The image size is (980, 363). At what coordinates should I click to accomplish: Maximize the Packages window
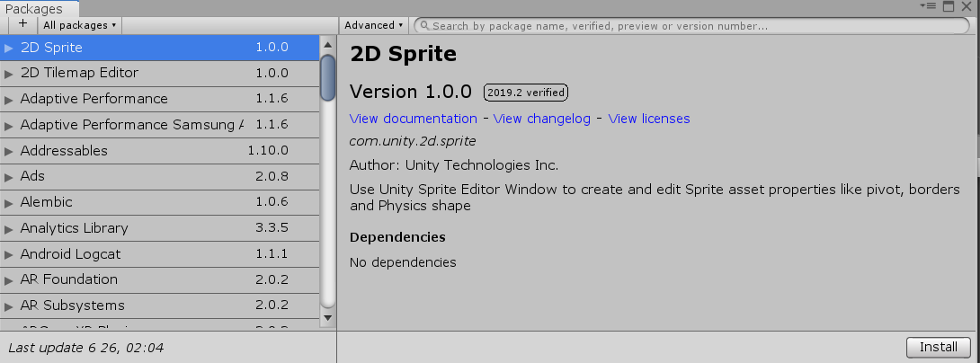(x=949, y=6)
